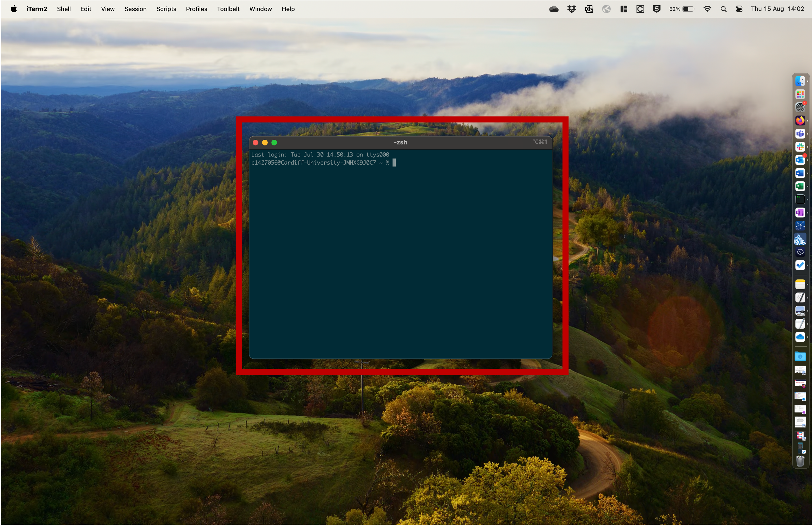
Task: Open the iTerm2 application menu
Action: pyautogui.click(x=36, y=9)
